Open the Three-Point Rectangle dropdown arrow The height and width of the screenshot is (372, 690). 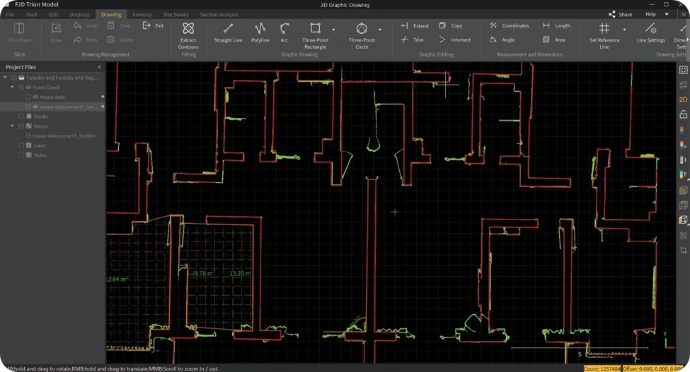pos(334,29)
